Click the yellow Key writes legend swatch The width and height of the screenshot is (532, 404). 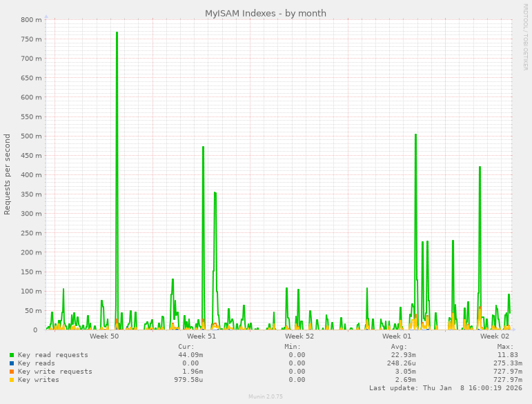click(x=12, y=380)
